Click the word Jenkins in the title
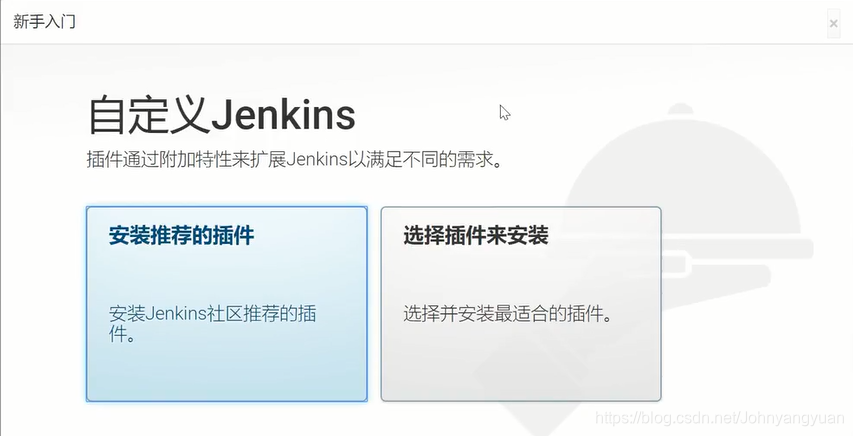Screen dimensions: 853x436 click(x=283, y=115)
